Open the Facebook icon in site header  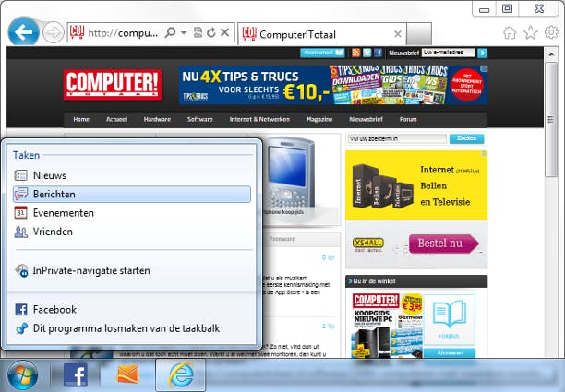point(378,53)
